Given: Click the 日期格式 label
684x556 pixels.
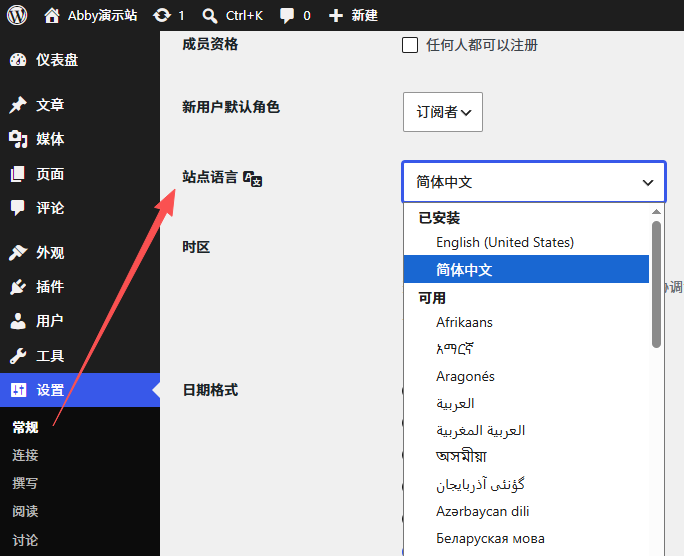Looking at the screenshot, I should 210,390.
